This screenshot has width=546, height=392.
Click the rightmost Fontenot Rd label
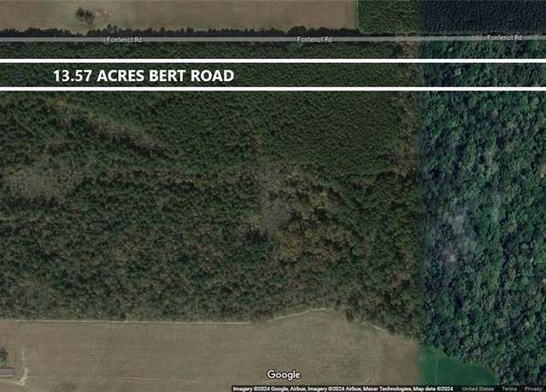click(x=504, y=37)
